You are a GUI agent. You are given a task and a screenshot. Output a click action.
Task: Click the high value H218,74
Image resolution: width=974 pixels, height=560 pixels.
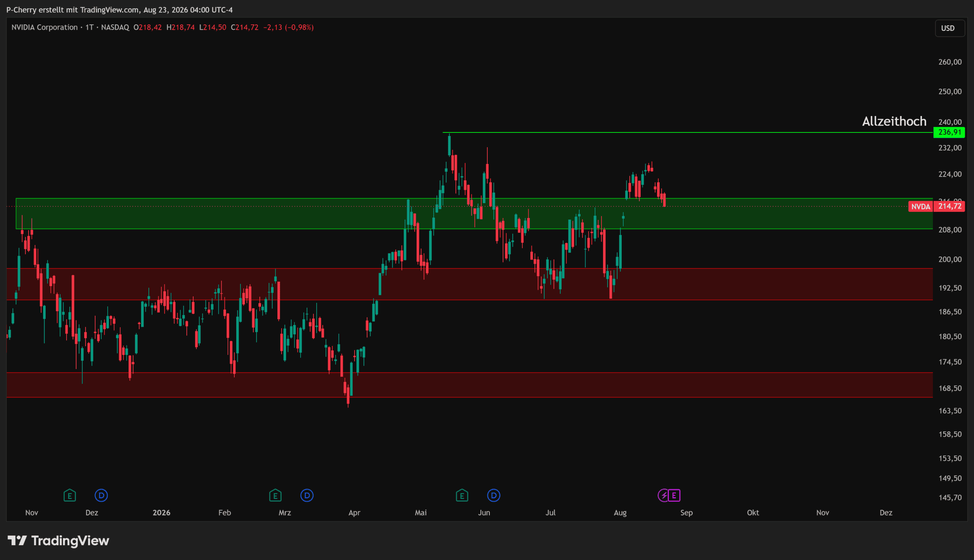pos(180,27)
